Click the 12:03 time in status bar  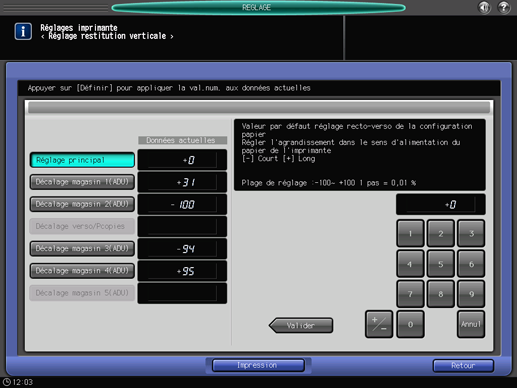[x=23, y=382]
